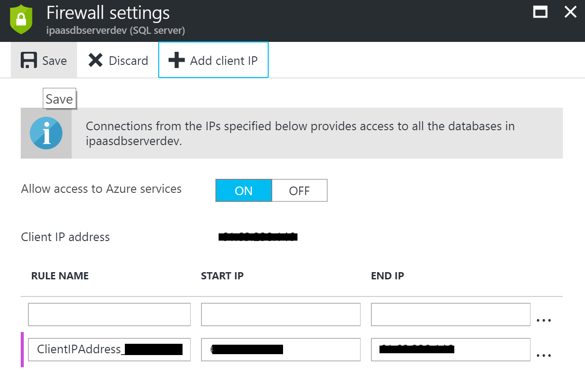Image resolution: width=585 pixels, height=392 pixels.
Task: Click the Start IP field of ClientIPAddress rule
Action: pos(281,350)
